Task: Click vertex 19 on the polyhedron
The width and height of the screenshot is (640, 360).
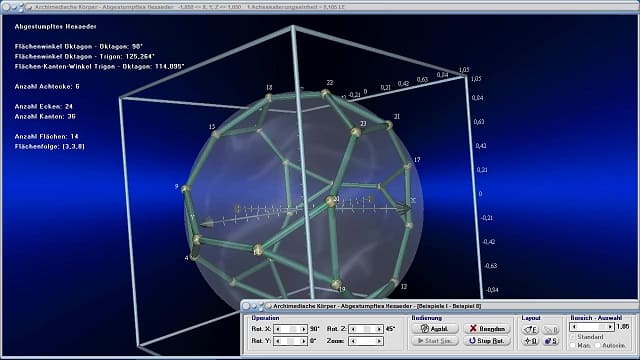Action: (336, 284)
